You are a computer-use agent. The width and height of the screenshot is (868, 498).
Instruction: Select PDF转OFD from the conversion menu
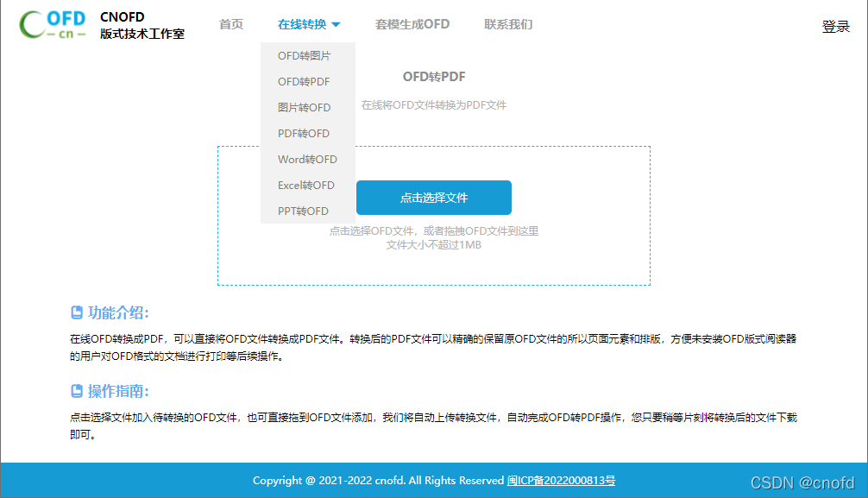tap(303, 133)
